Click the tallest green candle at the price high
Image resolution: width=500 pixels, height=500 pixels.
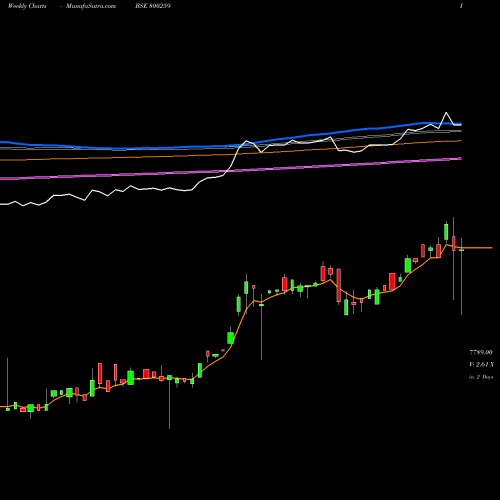click(x=446, y=232)
